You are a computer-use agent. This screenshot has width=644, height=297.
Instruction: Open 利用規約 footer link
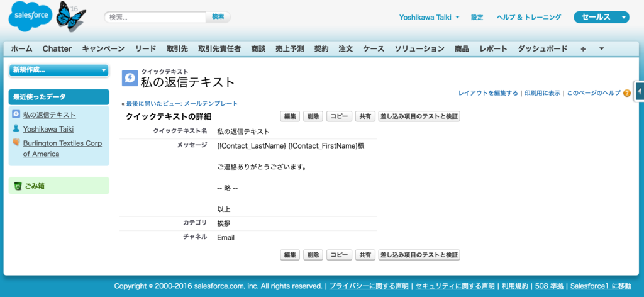(514, 286)
